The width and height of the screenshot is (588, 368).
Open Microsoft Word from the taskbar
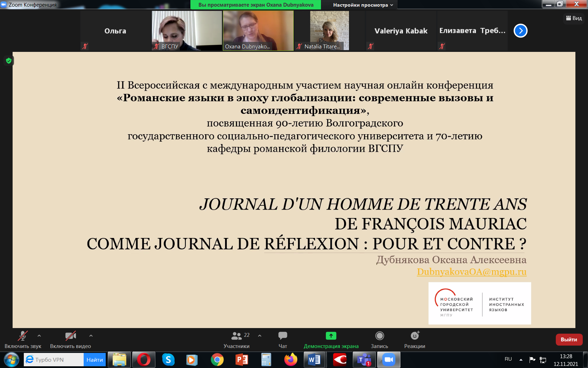(315, 360)
